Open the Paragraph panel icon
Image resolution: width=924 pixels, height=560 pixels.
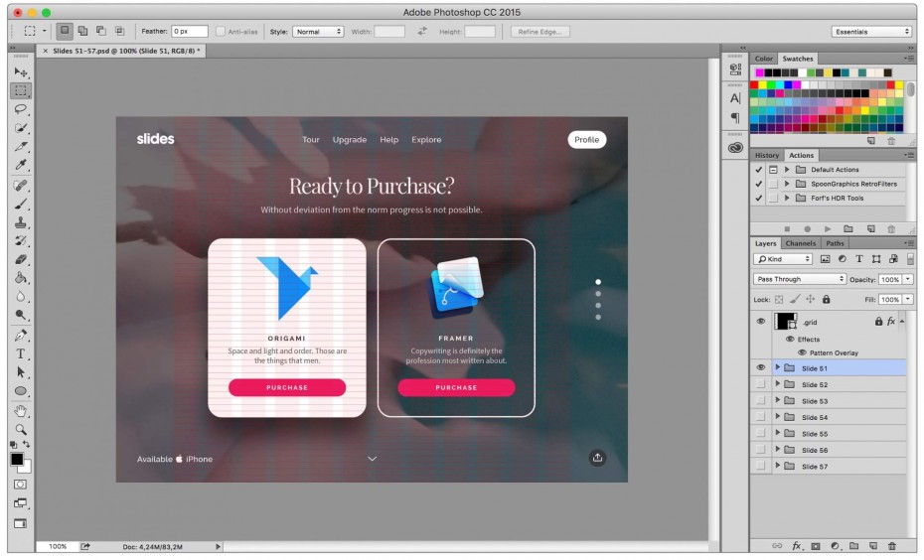click(x=735, y=118)
